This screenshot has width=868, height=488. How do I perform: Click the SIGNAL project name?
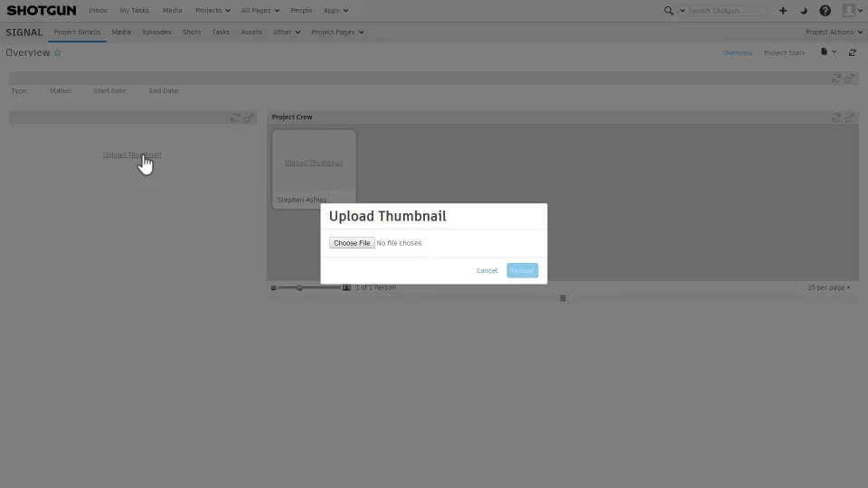click(x=24, y=33)
